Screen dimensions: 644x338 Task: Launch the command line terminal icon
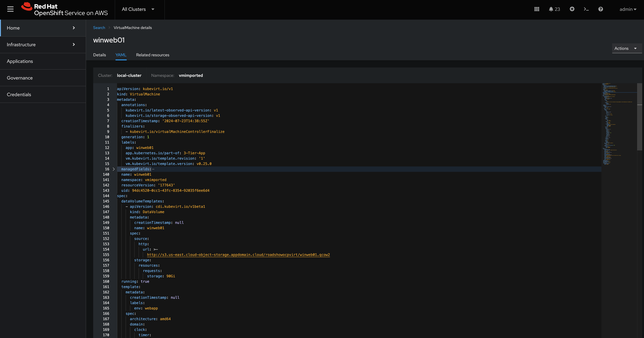[x=586, y=9]
